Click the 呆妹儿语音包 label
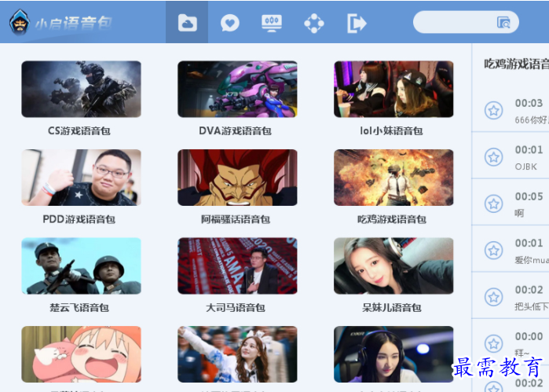549x392 pixels. 391,308
